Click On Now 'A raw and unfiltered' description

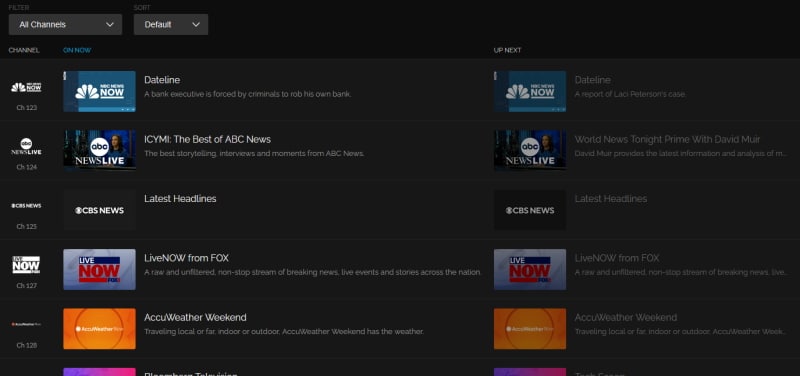(313, 272)
